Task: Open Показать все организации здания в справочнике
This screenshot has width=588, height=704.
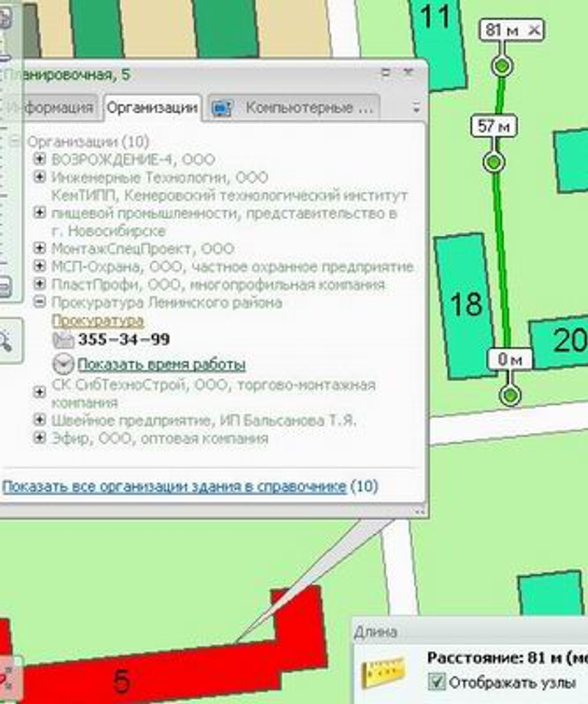Action: click(x=174, y=486)
